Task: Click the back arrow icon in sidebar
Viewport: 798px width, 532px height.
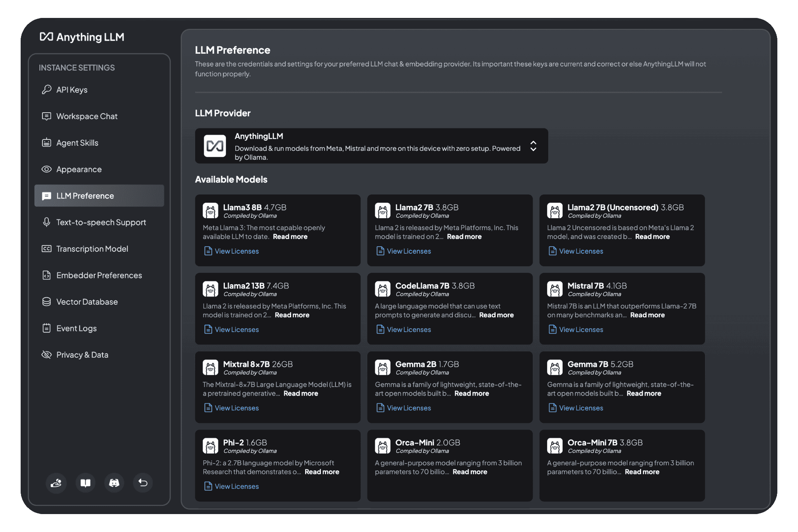Action: tap(143, 483)
